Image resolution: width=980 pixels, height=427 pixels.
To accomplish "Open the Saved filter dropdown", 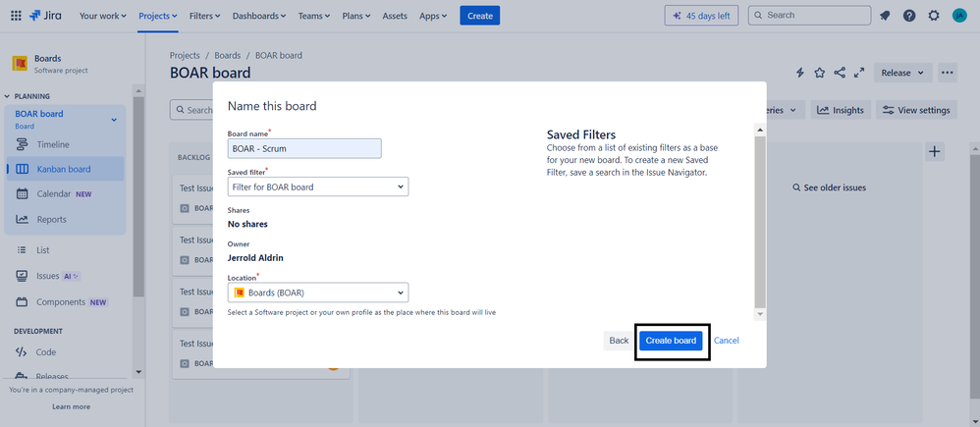I will [318, 187].
